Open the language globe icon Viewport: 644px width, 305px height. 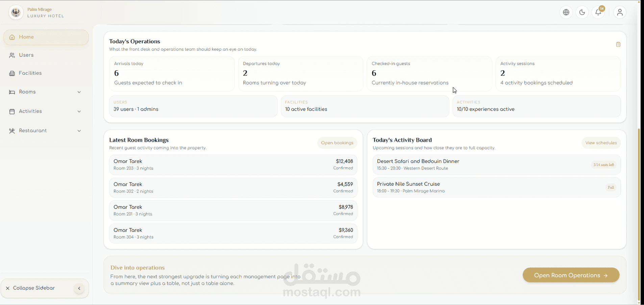coord(566,13)
